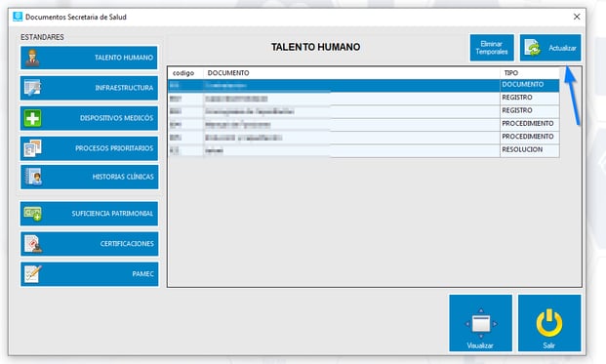The image size is (606, 364).
Task: Click the Actualizar refresh icon
Action: (x=533, y=48)
